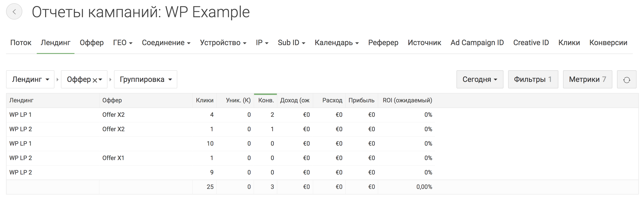Open the Creative ID tab

pos(531,43)
